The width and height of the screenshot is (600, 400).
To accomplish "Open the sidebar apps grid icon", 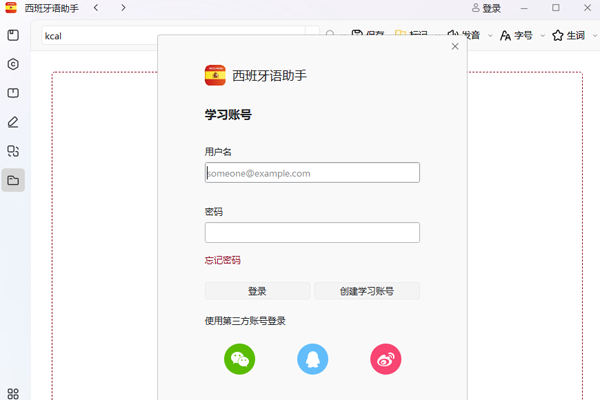I will click(x=13, y=393).
